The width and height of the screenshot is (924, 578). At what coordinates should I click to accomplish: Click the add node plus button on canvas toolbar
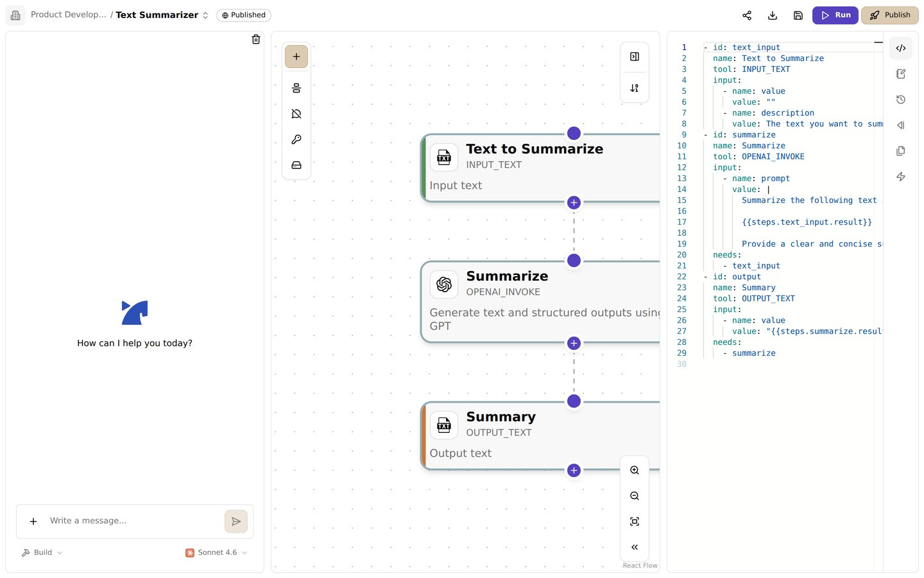[296, 57]
